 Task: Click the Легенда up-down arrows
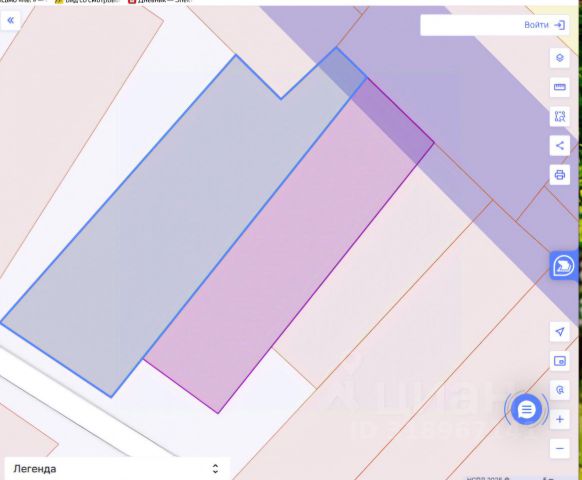(215, 469)
